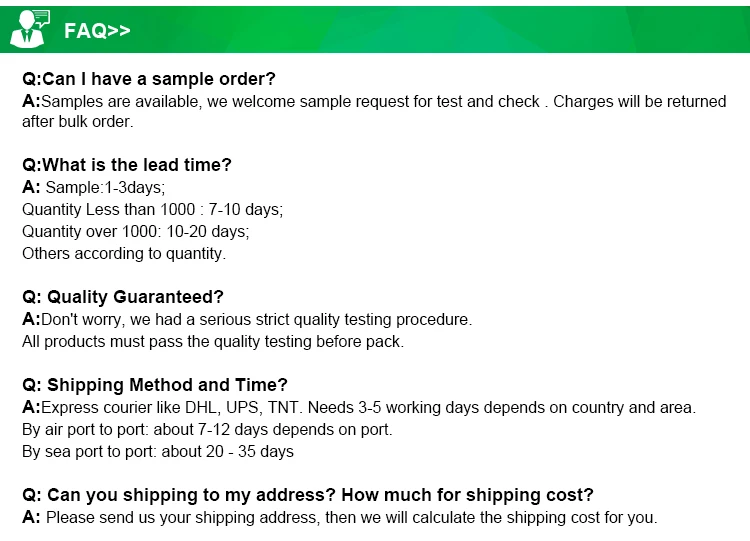Viewport: 750px width, 541px height.
Task: Click the answer starting "Don't worry"
Action: [247, 320]
